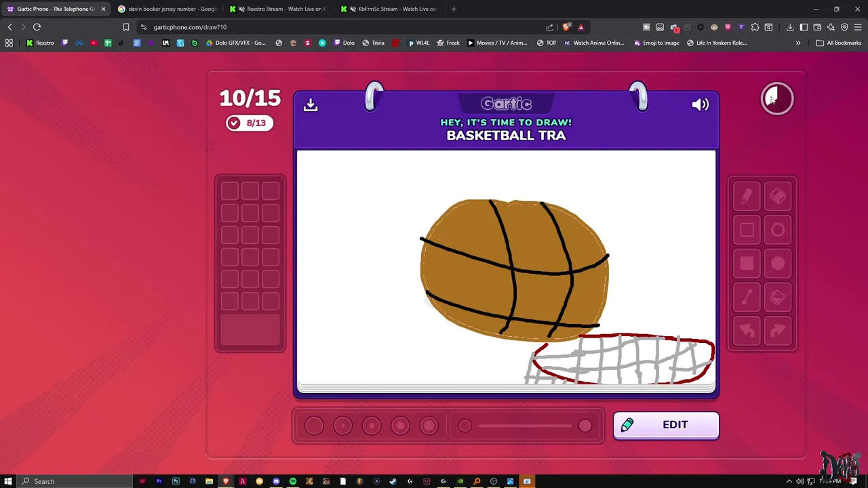This screenshot has height=488, width=868.
Task: Redo the drawing stroke
Action: pos(778,330)
